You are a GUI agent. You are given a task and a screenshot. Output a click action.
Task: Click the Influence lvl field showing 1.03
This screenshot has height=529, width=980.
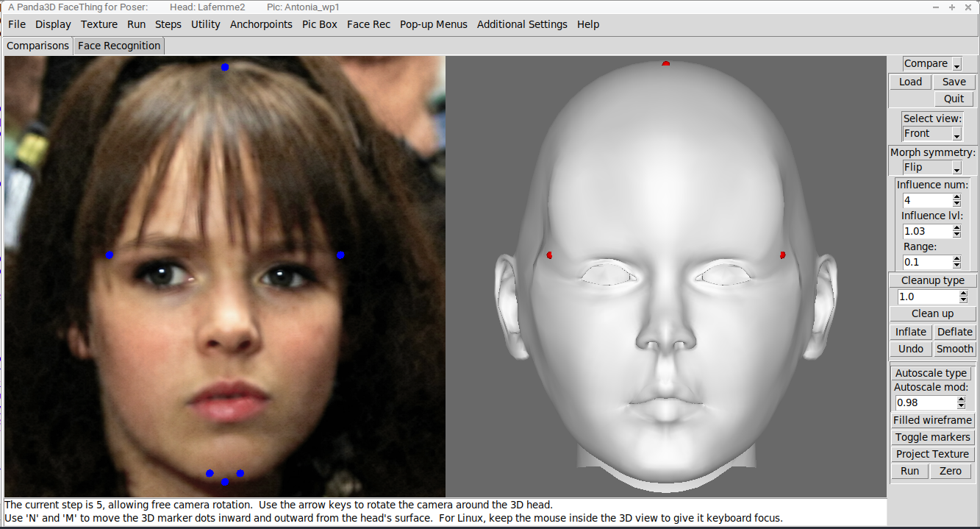pos(927,231)
